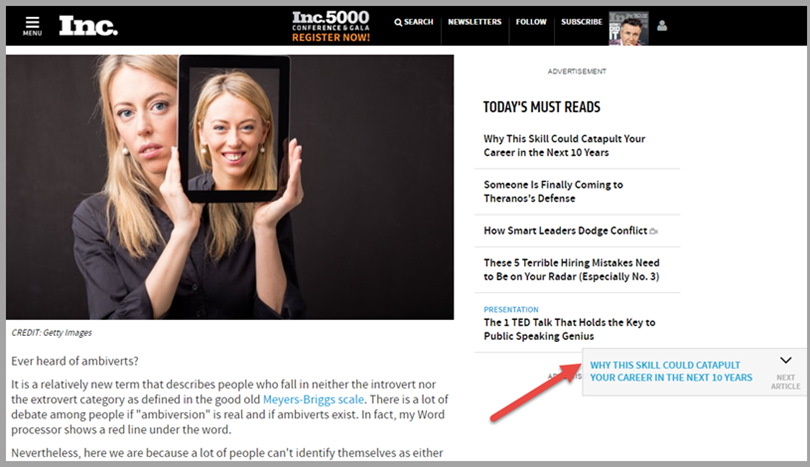Click the Presentation category label
Image resolution: width=810 pixels, height=467 pixels.
click(x=511, y=309)
